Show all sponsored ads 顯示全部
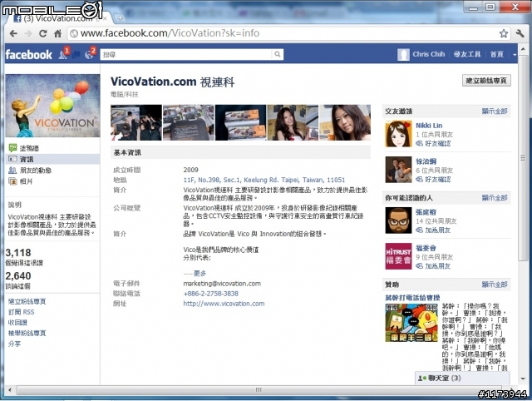This screenshot has width=532, height=401. coord(495,285)
